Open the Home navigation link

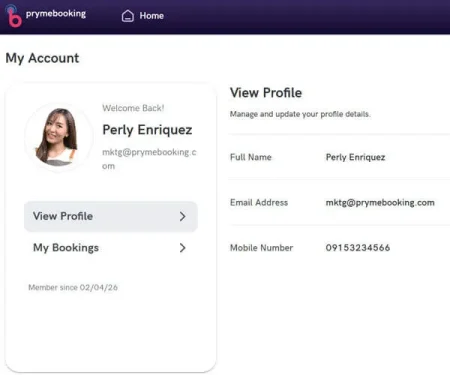(x=143, y=16)
